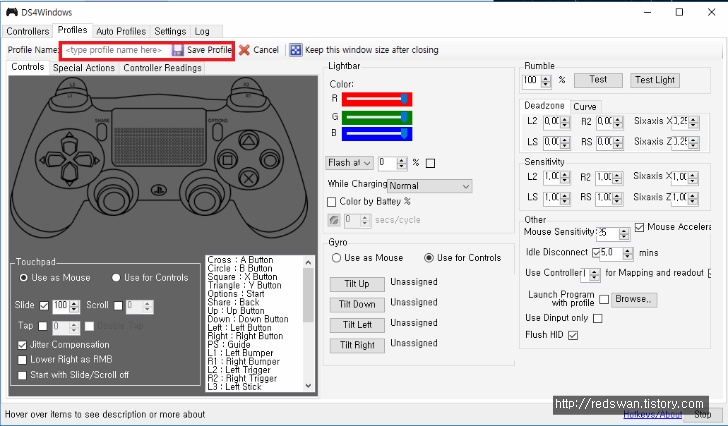Switch to Special Actions tab
Screen dimensions: 728x426
(x=84, y=68)
